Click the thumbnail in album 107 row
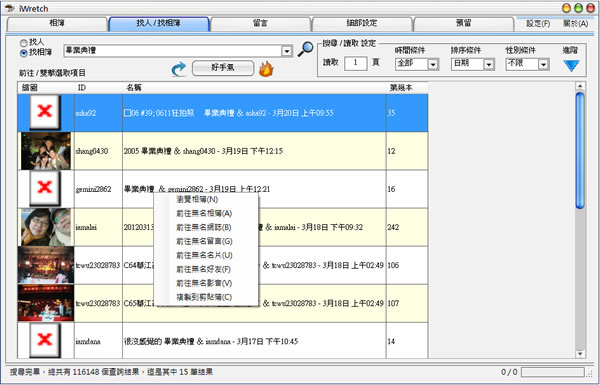Image resolution: width=600 pixels, height=385 pixels. click(46, 303)
